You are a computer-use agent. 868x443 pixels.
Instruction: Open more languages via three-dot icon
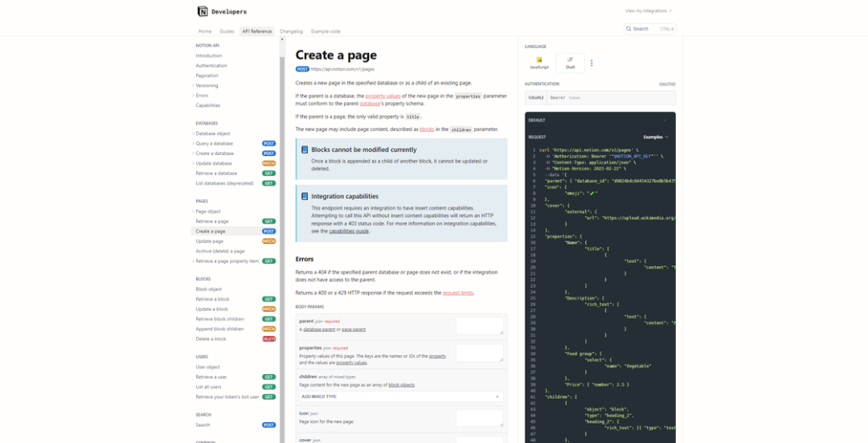592,64
